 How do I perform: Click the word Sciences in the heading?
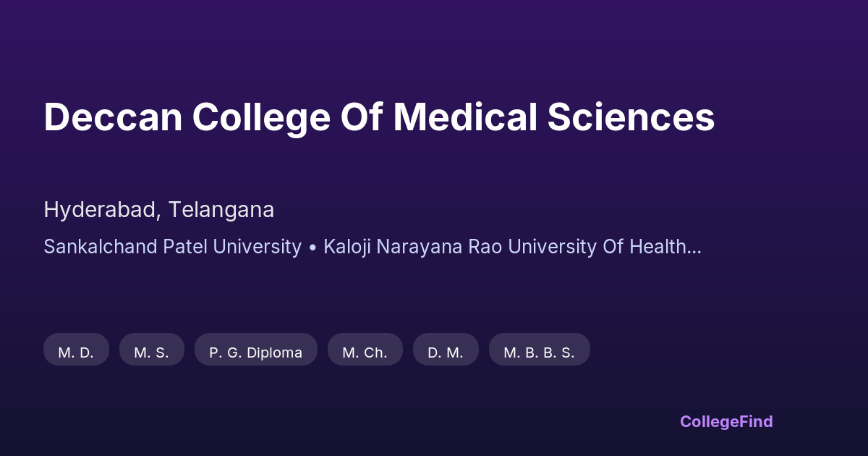pyautogui.click(x=631, y=117)
